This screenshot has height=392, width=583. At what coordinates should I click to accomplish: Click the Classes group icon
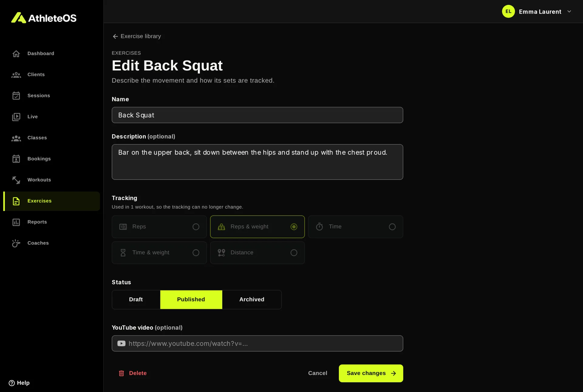(16, 138)
